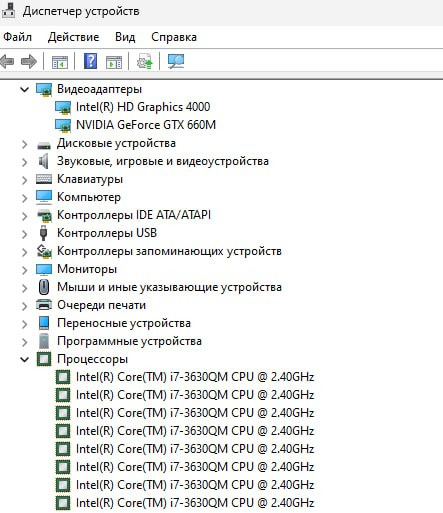Click the mouse icon beside Мыши
The image size is (443, 513).
[x=44, y=287]
